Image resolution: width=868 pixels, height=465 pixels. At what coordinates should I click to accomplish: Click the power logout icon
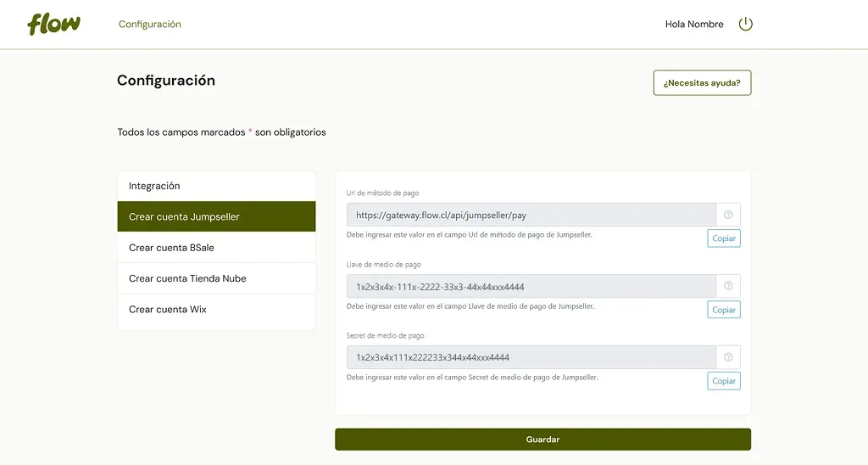point(746,24)
